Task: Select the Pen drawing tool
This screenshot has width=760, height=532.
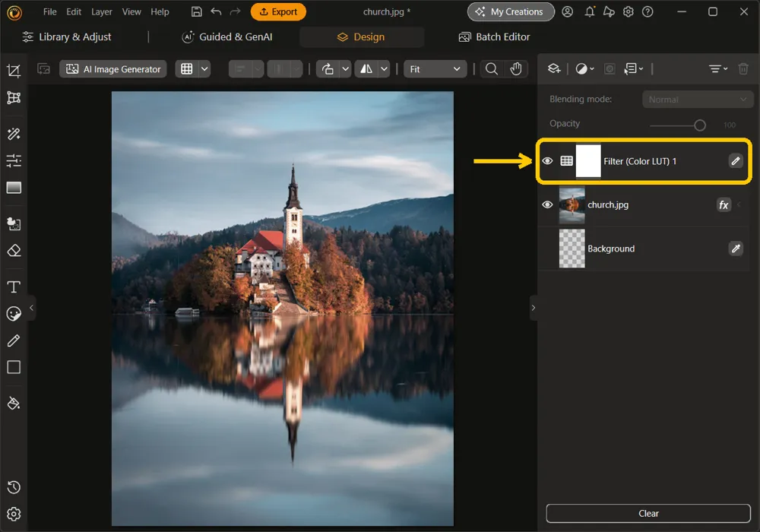Action: [14, 340]
